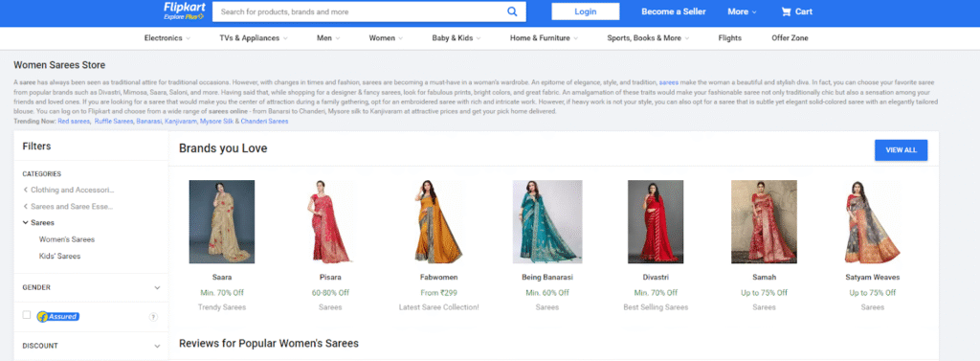
Task: Open the Women category menu
Action: tap(386, 38)
